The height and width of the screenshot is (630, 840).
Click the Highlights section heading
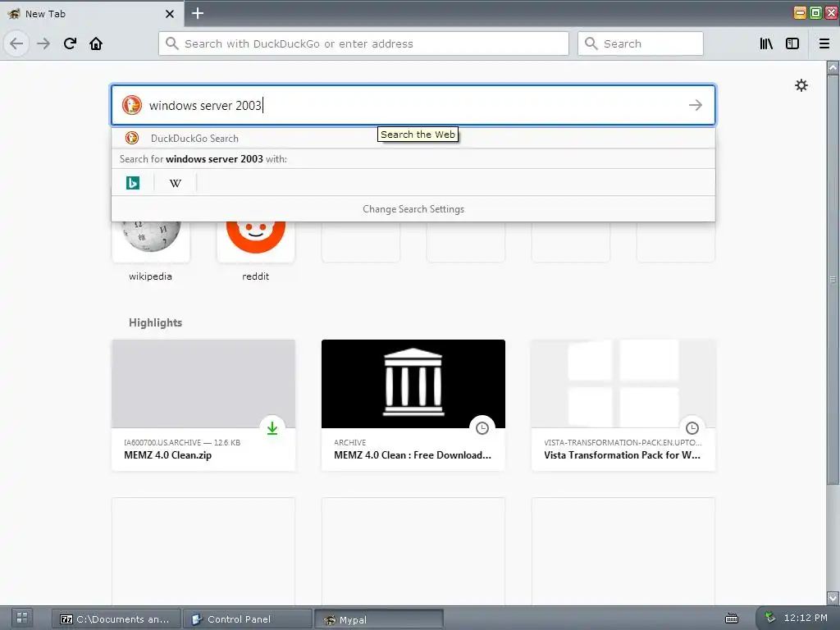[155, 322]
